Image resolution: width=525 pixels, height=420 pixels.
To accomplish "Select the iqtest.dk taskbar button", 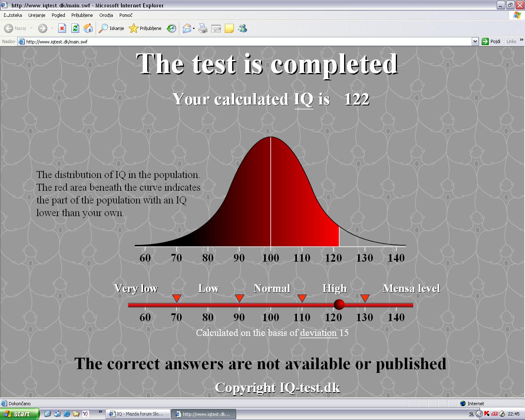I will (203, 414).
